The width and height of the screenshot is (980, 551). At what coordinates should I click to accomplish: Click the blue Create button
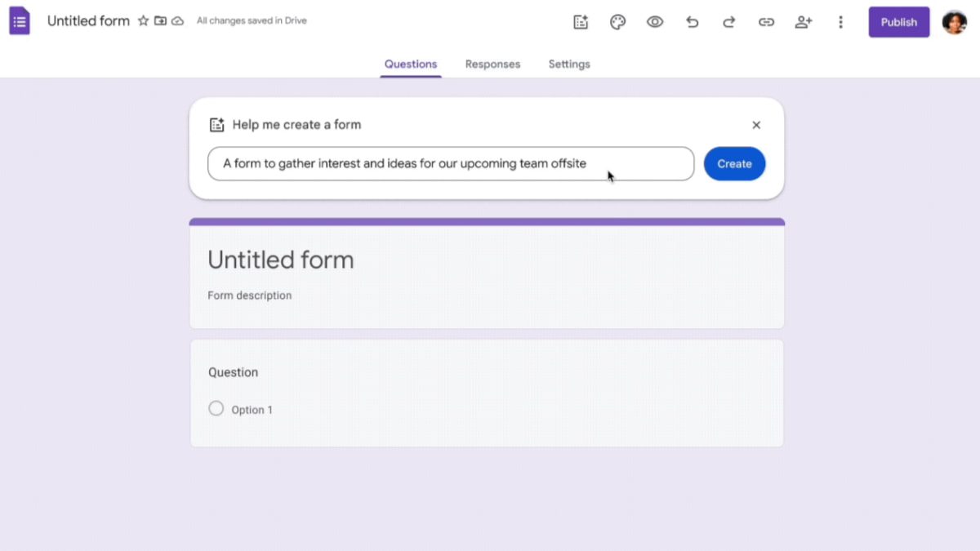point(734,163)
